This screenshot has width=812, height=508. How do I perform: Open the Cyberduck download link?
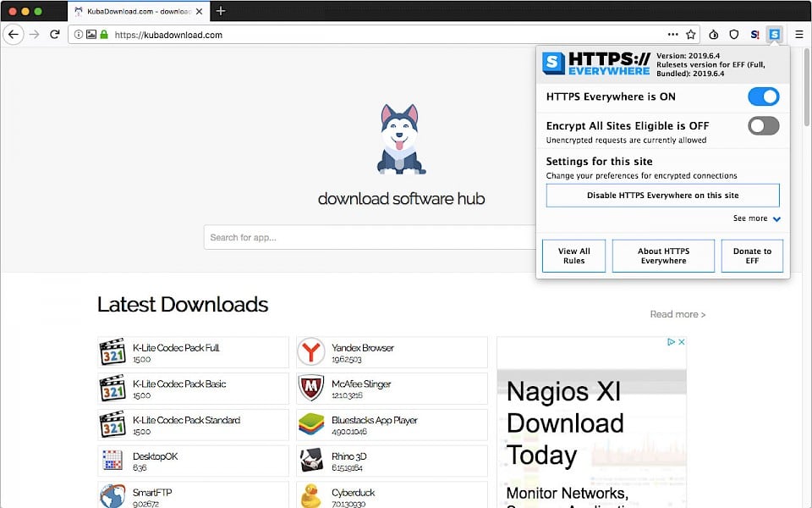(x=354, y=493)
